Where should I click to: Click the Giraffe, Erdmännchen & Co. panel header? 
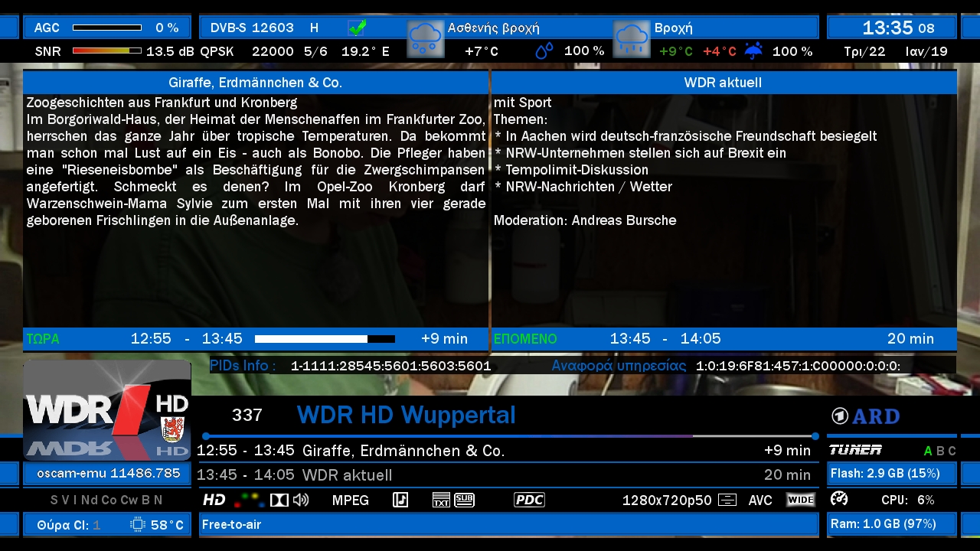point(256,83)
